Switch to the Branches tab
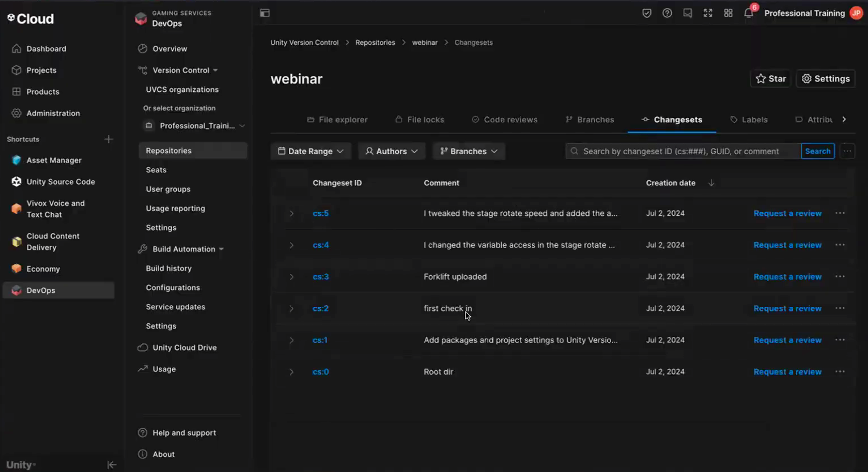Image resolution: width=868 pixels, height=472 pixels. [590, 120]
